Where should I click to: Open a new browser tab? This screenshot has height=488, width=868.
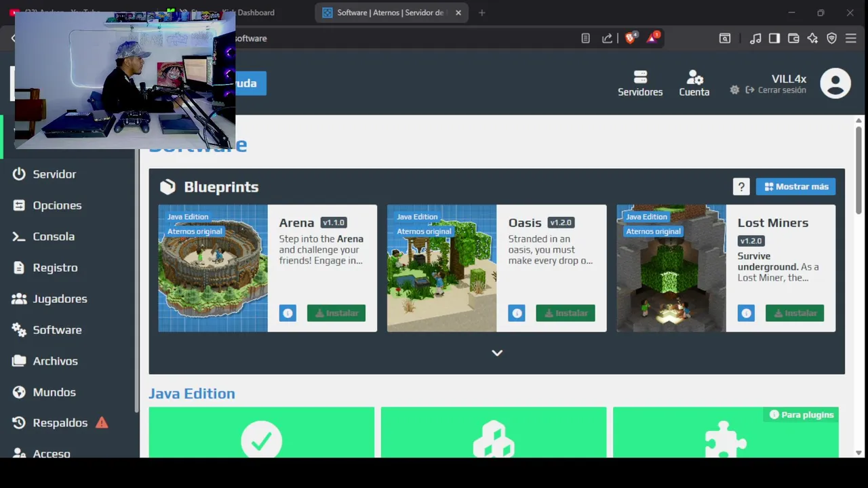481,12
